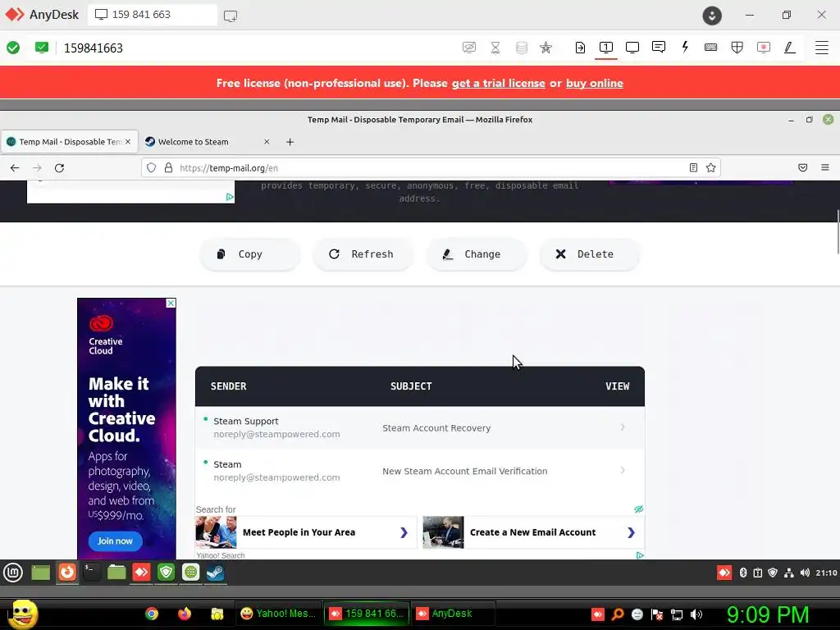Toggle Firefox reader view icon in address bar
Image resolution: width=840 pixels, height=630 pixels.
point(693,167)
